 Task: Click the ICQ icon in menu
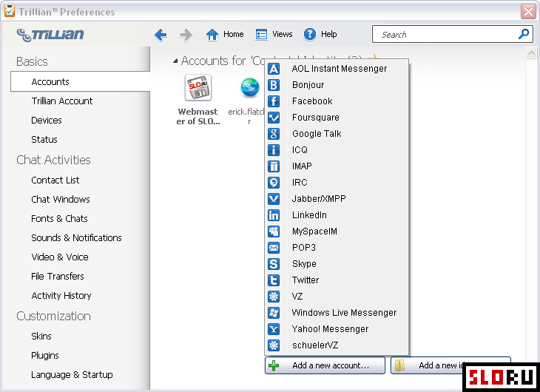point(274,150)
